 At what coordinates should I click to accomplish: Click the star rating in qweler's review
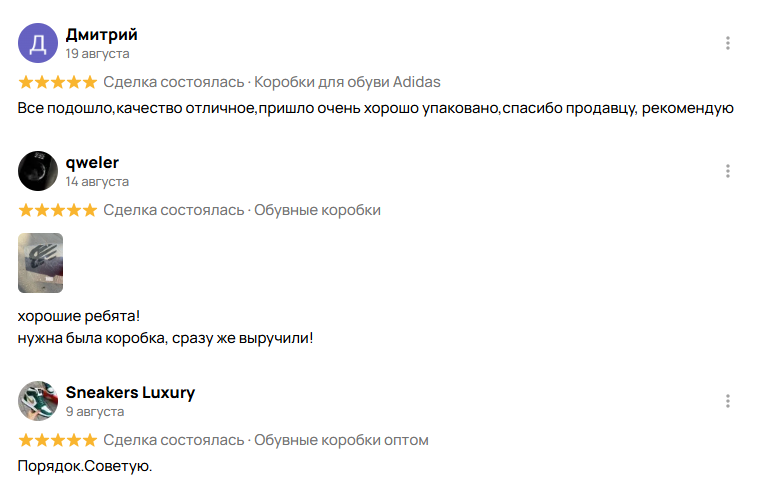[58, 210]
